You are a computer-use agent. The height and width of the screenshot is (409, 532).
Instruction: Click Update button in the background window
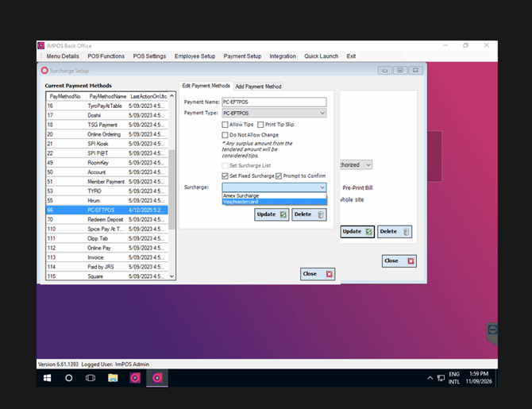pos(357,231)
